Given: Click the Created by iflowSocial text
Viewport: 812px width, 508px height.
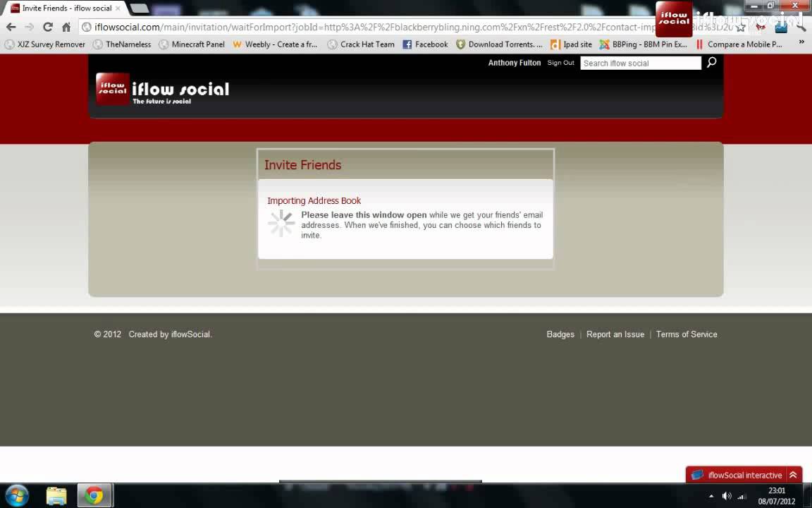Looking at the screenshot, I should (171, 334).
